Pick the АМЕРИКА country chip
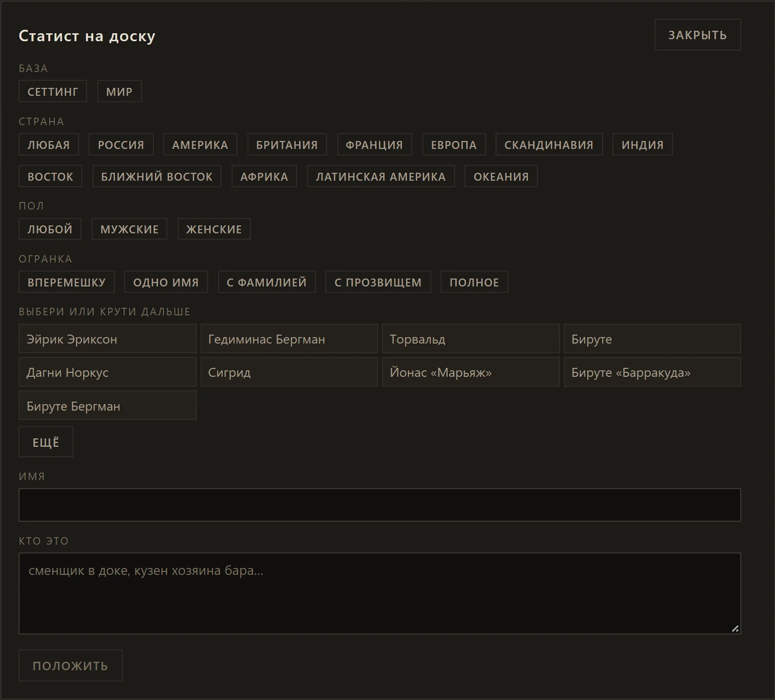This screenshot has width=775, height=700. tap(200, 144)
